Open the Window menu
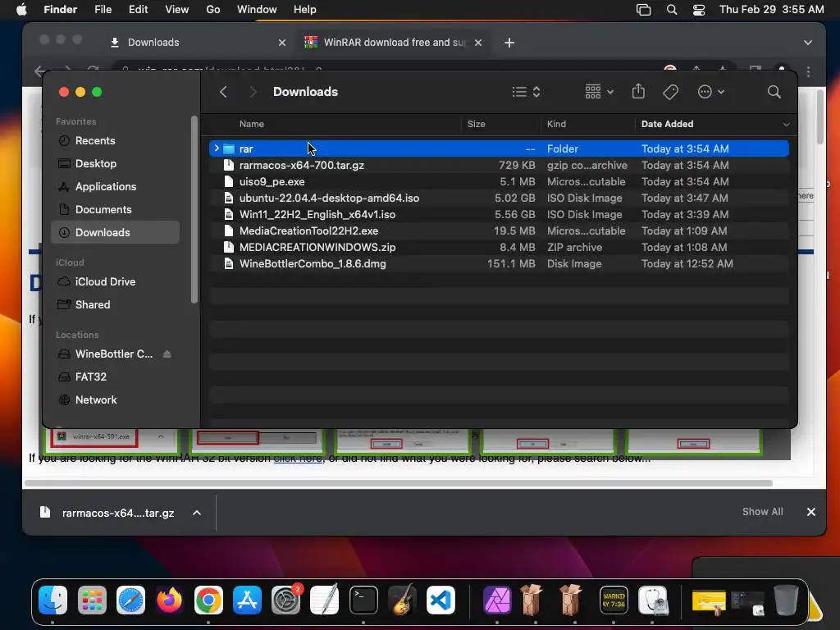The width and height of the screenshot is (840, 630). (x=257, y=10)
